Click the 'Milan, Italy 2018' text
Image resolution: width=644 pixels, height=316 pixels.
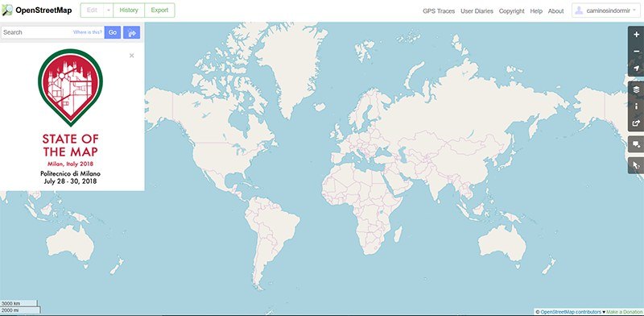70,164
